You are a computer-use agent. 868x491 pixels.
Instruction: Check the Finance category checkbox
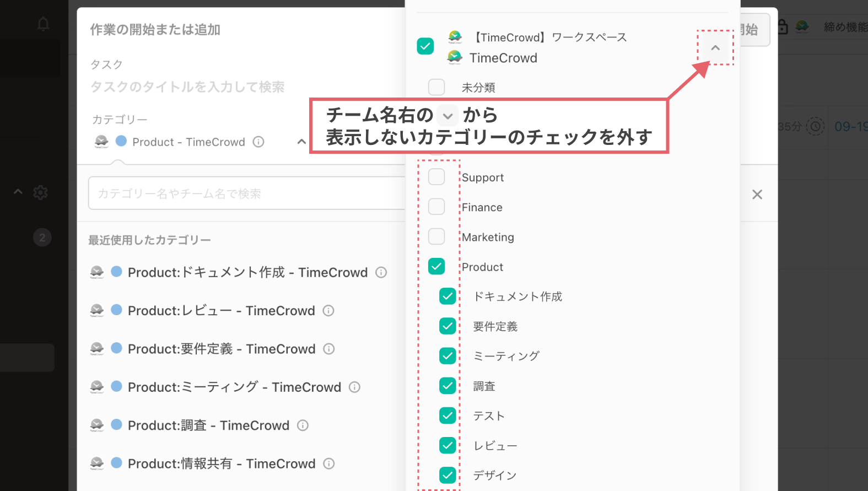click(436, 207)
